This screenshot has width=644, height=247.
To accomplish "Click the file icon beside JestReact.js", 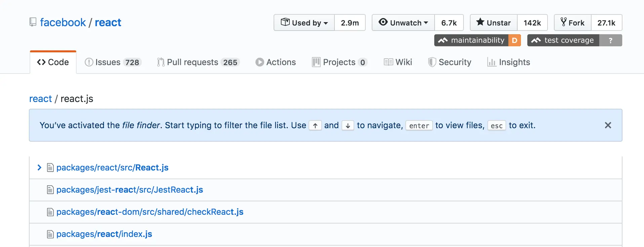I will pos(50,190).
